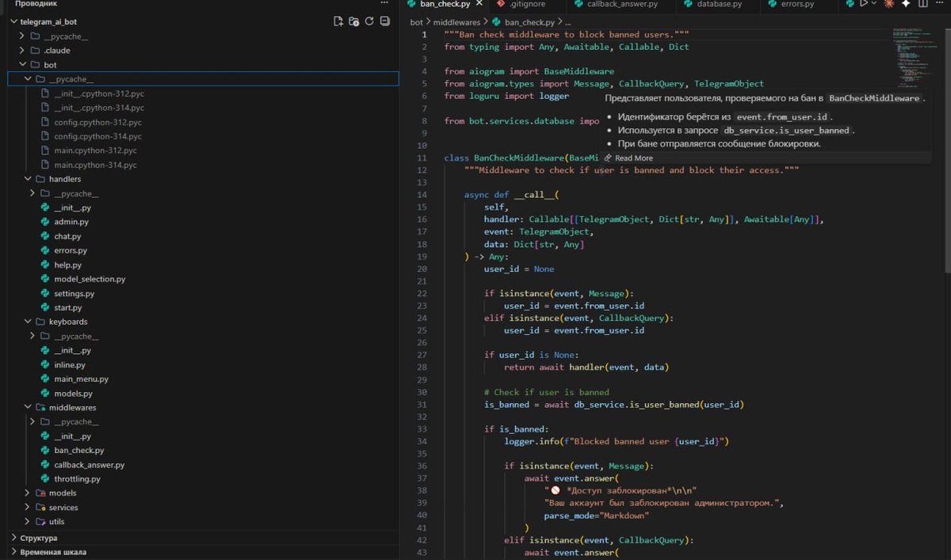Expand __pycache__ inside keyboards folder
The image size is (951, 560).
pos(33,336)
